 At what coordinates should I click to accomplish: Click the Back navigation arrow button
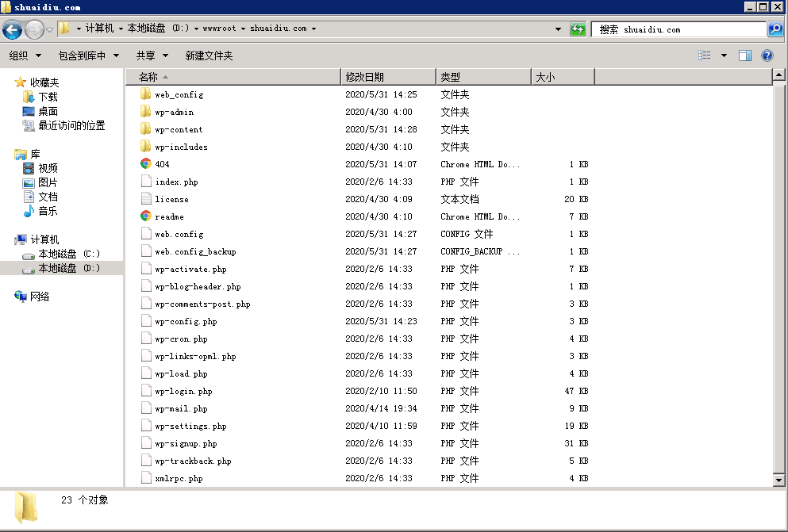[x=12, y=29]
